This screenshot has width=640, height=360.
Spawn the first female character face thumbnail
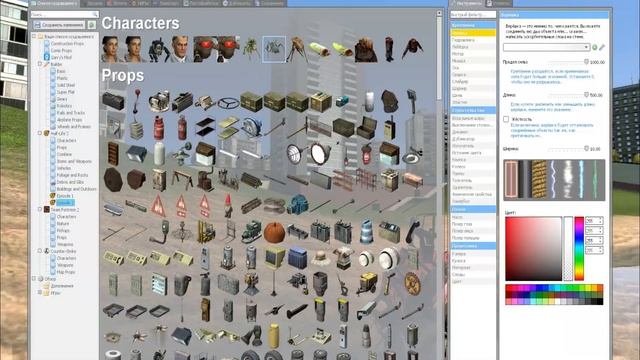[x=111, y=49]
